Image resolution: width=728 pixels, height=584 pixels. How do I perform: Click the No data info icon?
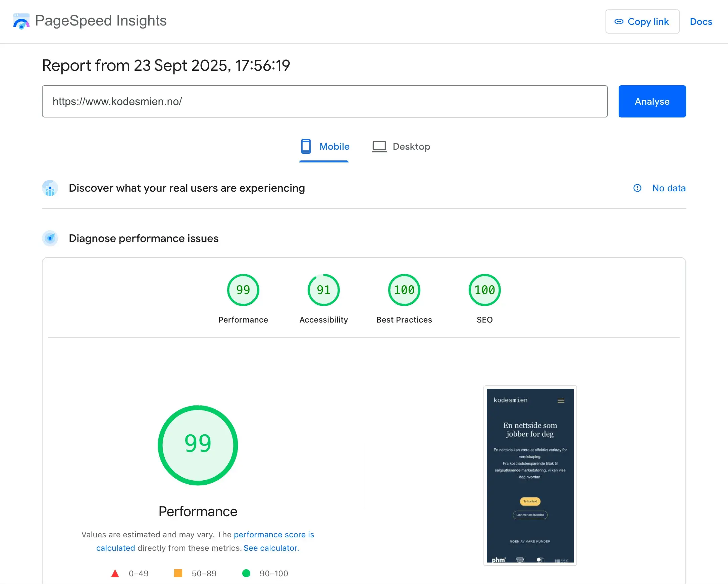[637, 188]
